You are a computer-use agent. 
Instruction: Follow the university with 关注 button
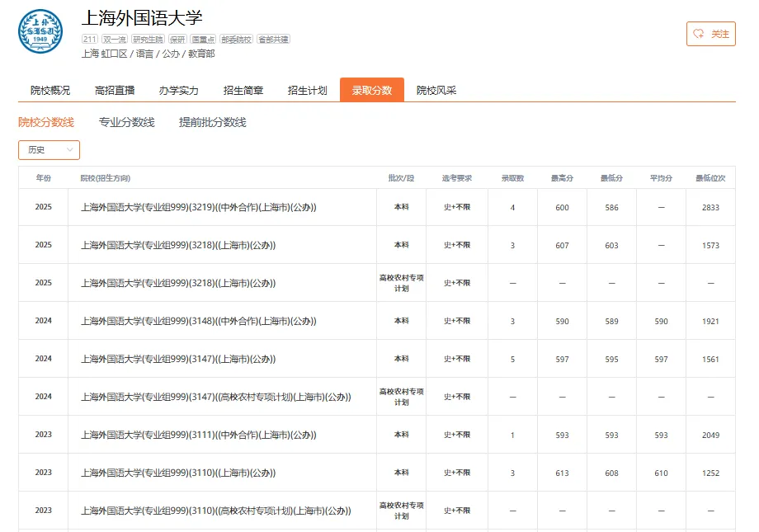click(710, 34)
